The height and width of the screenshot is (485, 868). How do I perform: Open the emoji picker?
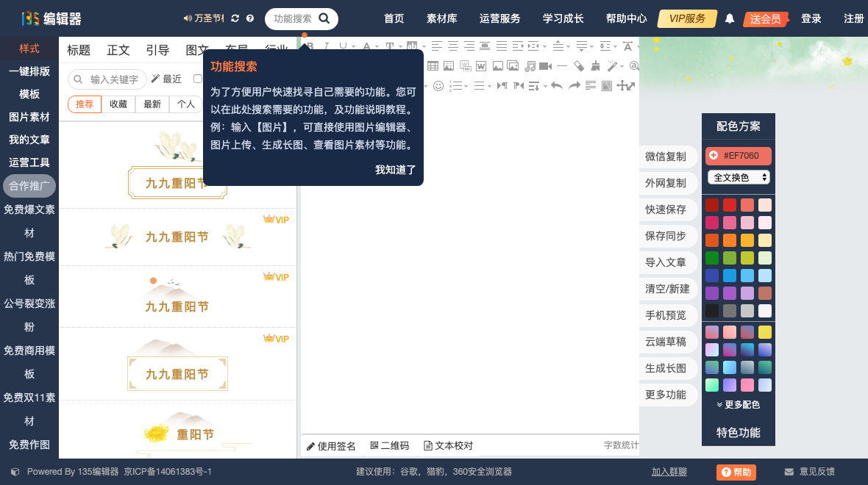[438, 86]
